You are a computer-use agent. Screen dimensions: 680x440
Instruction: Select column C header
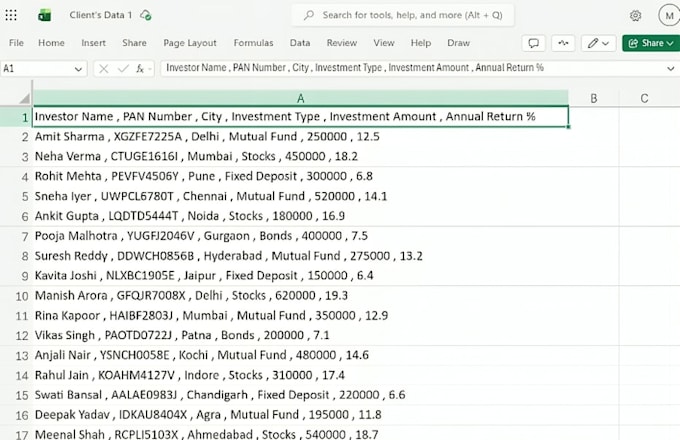point(644,98)
